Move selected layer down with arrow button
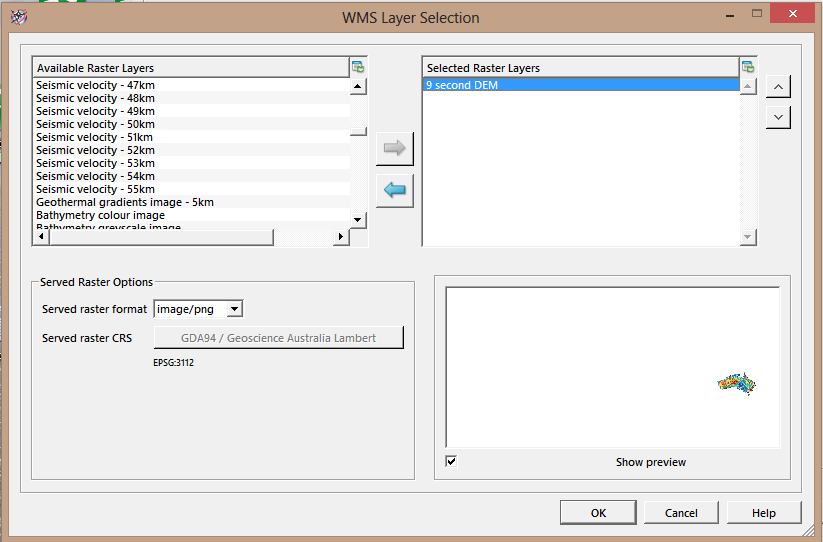The height and width of the screenshot is (542, 823). point(778,117)
